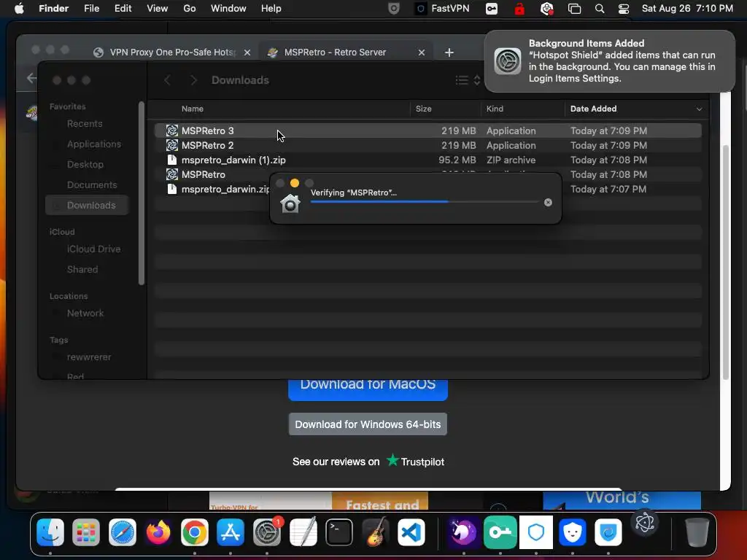Viewport: 747px width, 560px height.
Task: Open the TextEdit Dock icon
Action: [303, 532]
